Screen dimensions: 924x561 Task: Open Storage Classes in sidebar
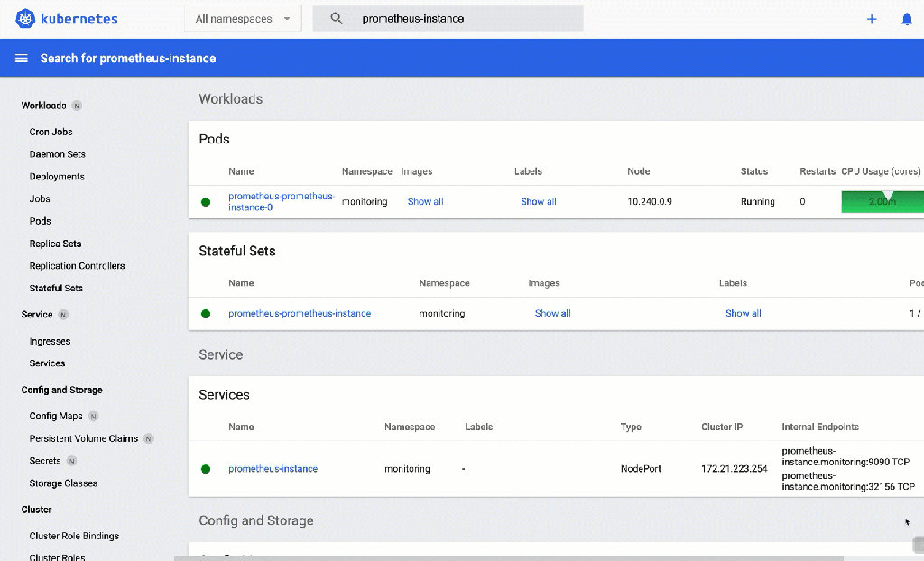tap(64, 483)
